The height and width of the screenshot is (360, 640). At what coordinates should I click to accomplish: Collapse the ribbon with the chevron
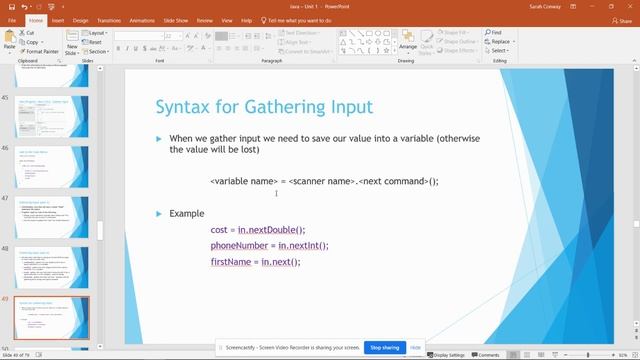634,60
